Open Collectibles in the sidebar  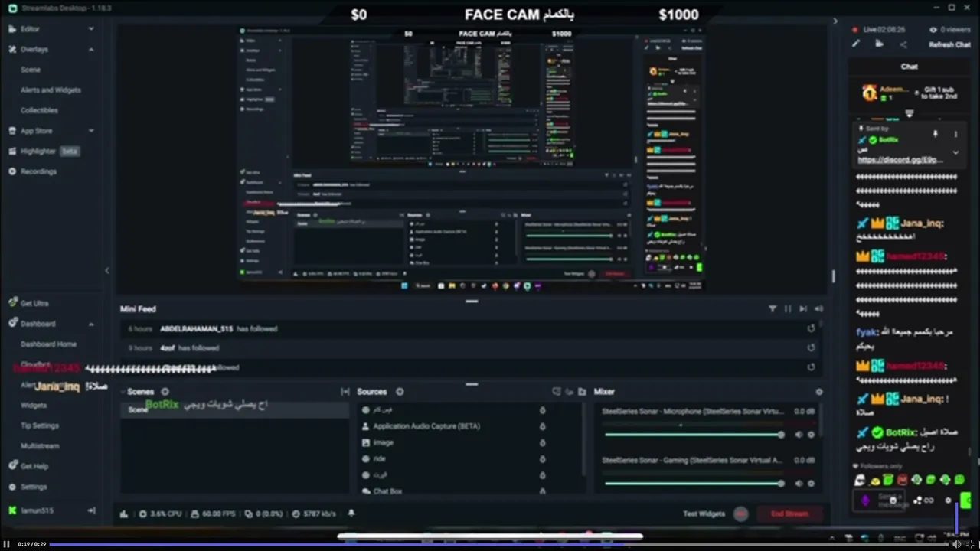pos(39,110)
